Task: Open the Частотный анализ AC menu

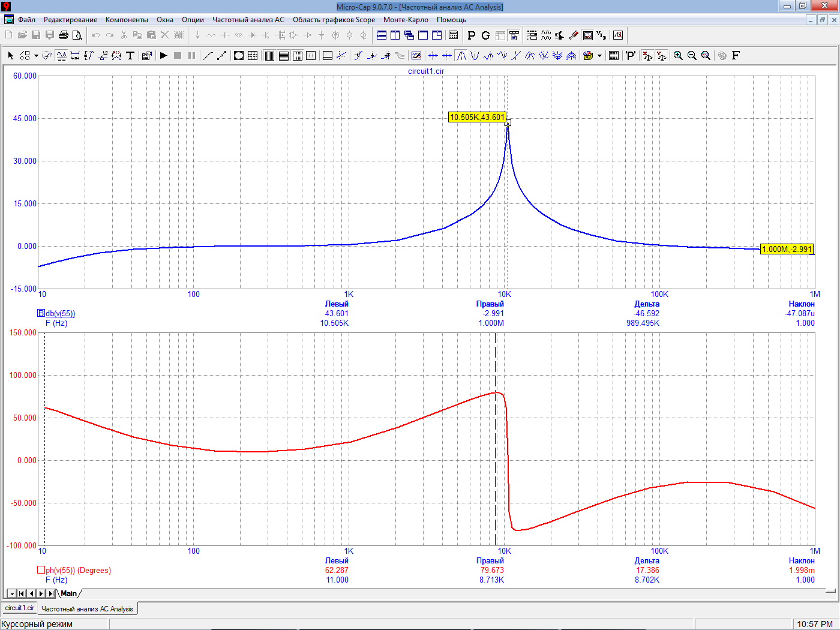Action: [248, 20]
